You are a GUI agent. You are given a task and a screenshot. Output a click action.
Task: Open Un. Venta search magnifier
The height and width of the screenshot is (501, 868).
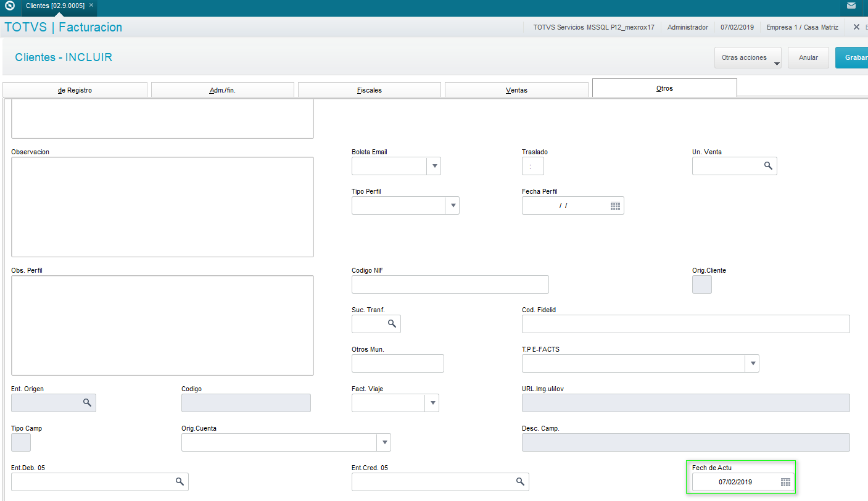click(x=768, y=166)
